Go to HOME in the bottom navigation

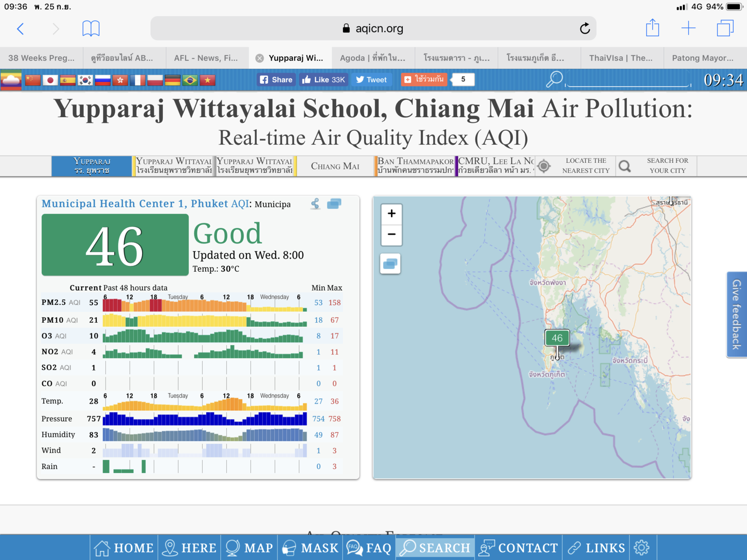[124, 548]
